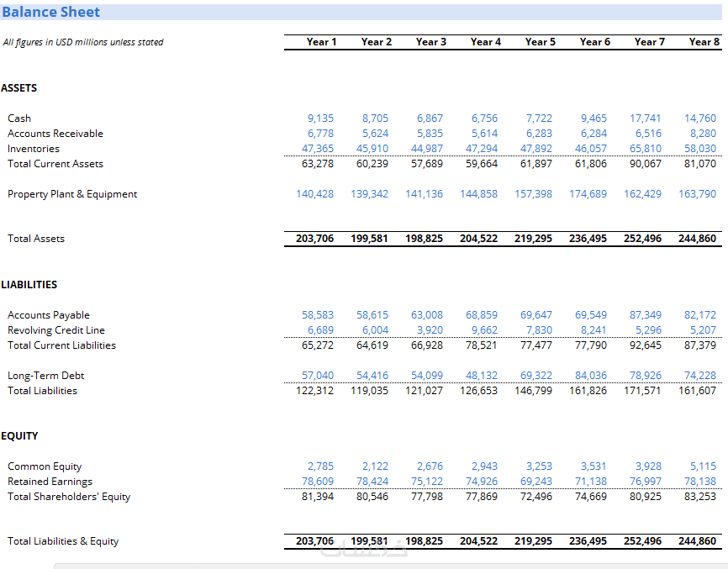Click Total Current Assets value 63,278

pyautogui.click(x=318, y=164)
